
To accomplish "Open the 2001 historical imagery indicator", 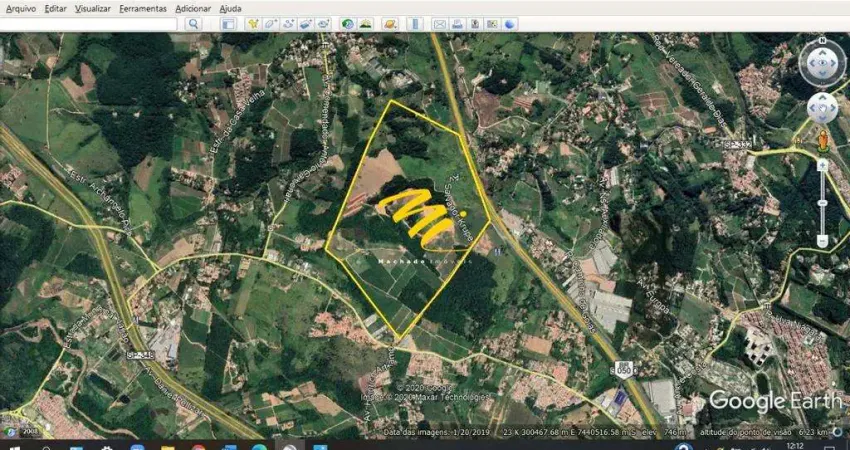I will tap(22, 432).
